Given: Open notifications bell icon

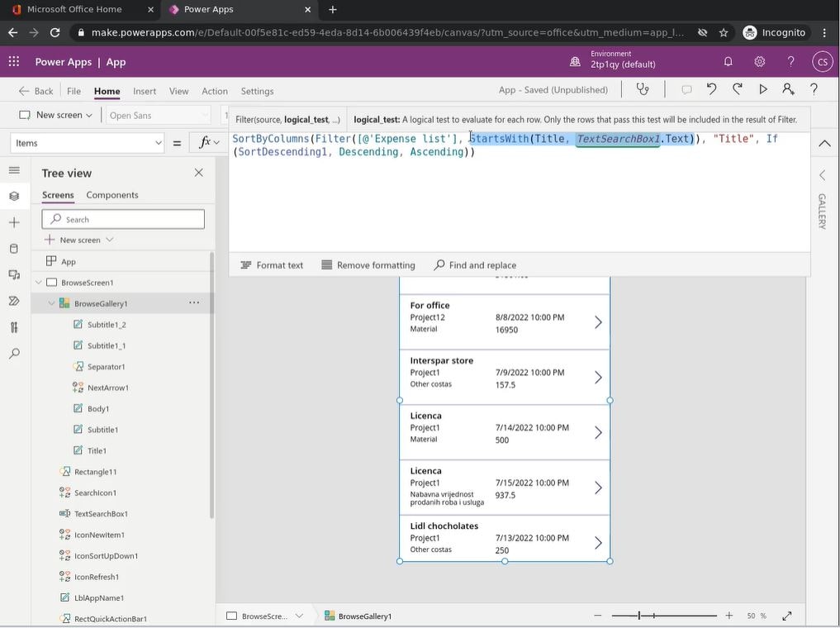Looking at the screenshot, I should 728,62.
